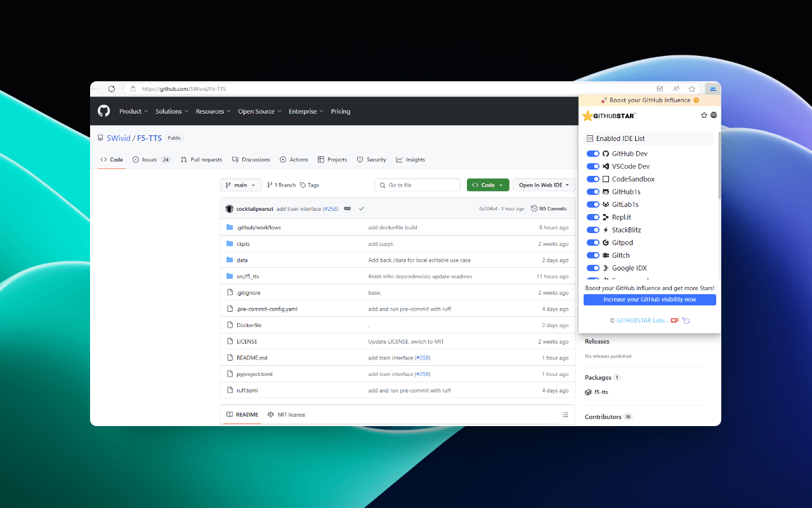Expand the Open In Web IDE dropdown
This screenshot has height=508, width=812.
[544, 185]
